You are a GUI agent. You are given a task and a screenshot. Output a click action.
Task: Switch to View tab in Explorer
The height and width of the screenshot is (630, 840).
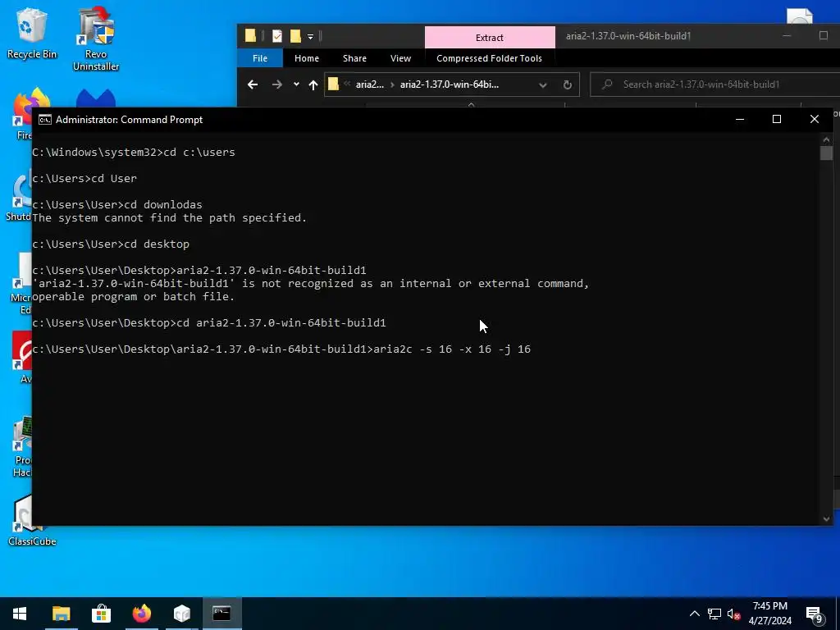(400, 58)
